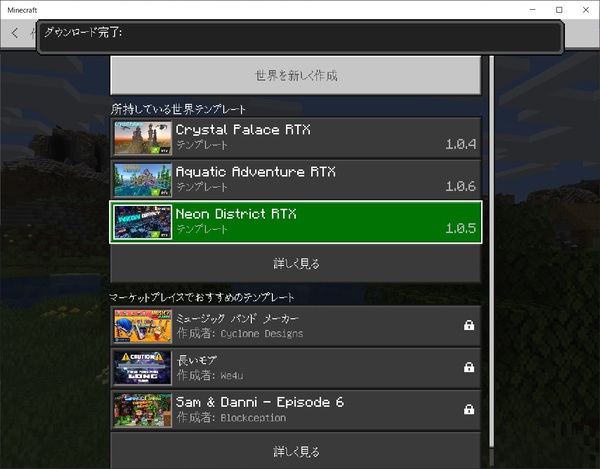Open the ミュージック バンド メーカー listing title

coord(237,318)
